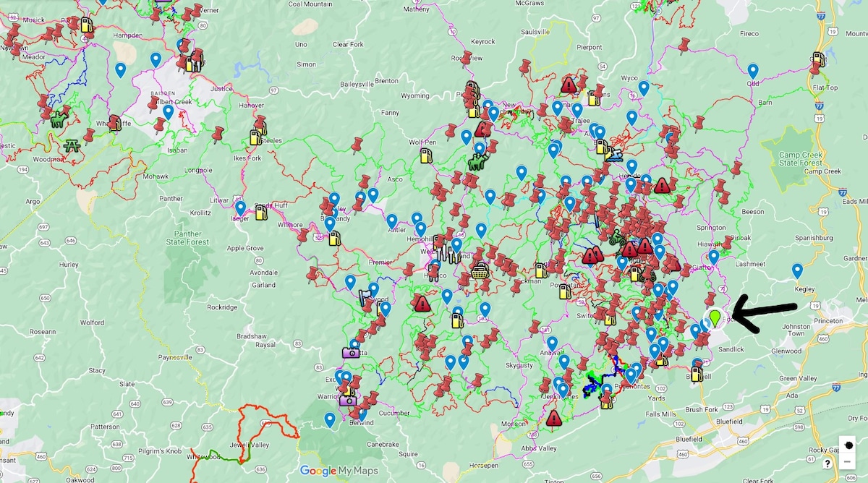Select the white flag marker icon

pyautogui.click(x=365, y=296)
